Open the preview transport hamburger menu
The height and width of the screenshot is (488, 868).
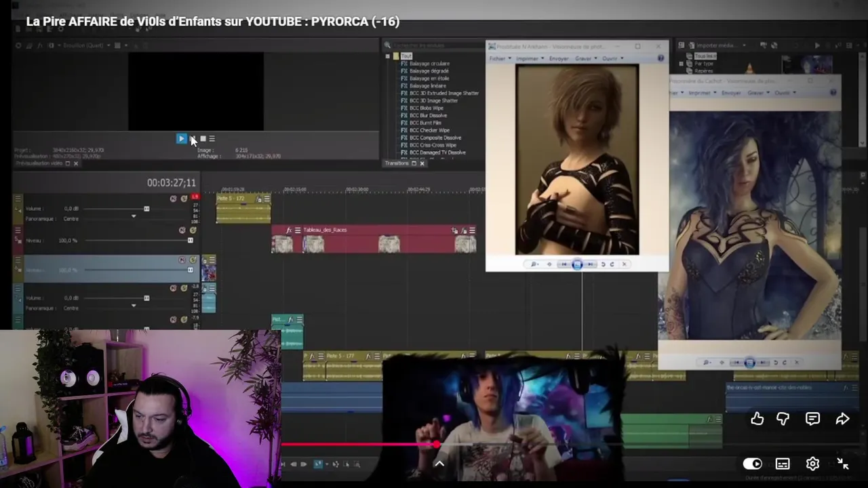(x=212, y=138)
